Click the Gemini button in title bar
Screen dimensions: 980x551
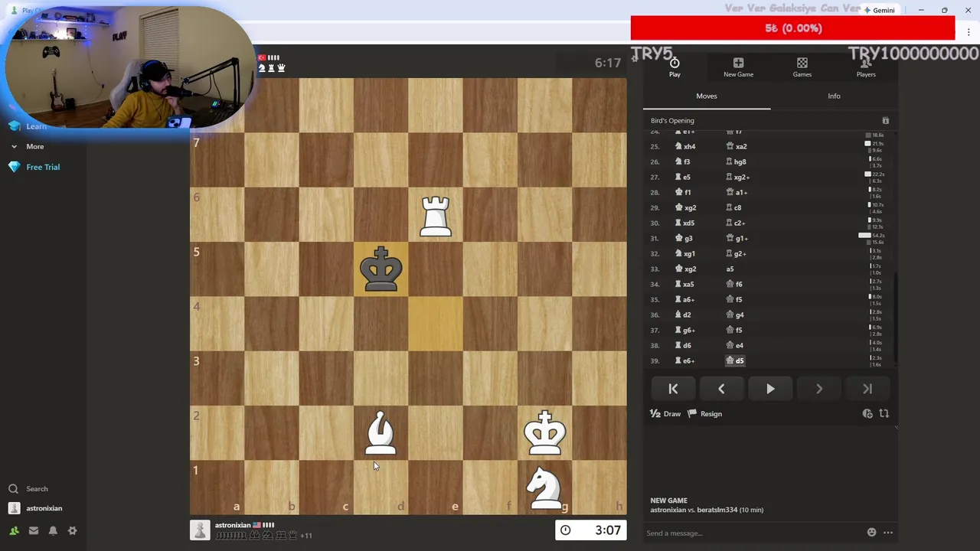coord(879,10)
